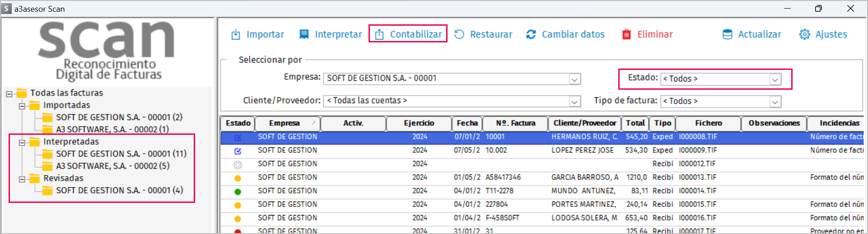Click the status check icon of invoice 10001
The height and width of the screenshot is (234, 868).
tap(238, 137)
